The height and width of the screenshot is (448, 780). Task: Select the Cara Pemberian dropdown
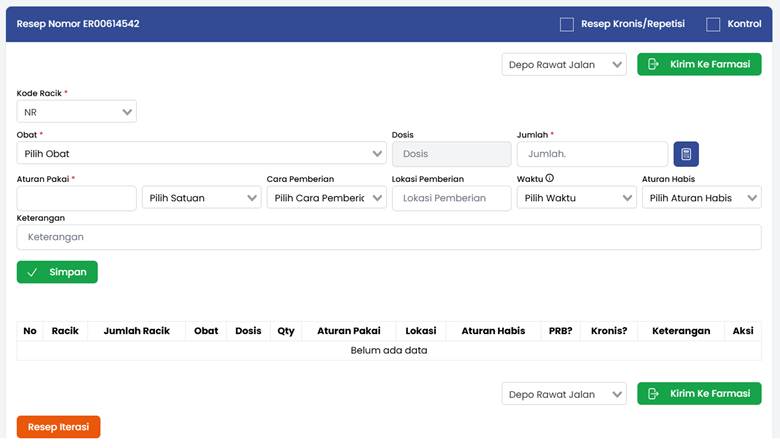tap(326, 198)
